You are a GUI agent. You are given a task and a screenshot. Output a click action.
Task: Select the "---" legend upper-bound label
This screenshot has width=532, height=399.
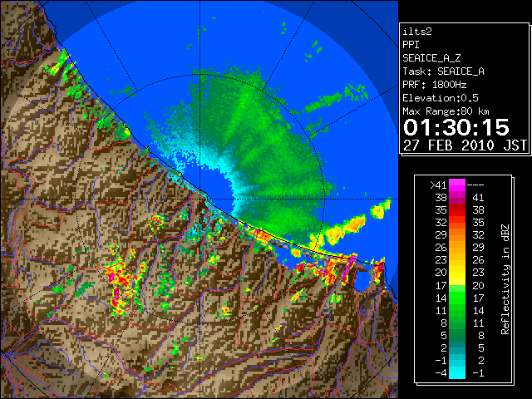click(x=475, y=185)
